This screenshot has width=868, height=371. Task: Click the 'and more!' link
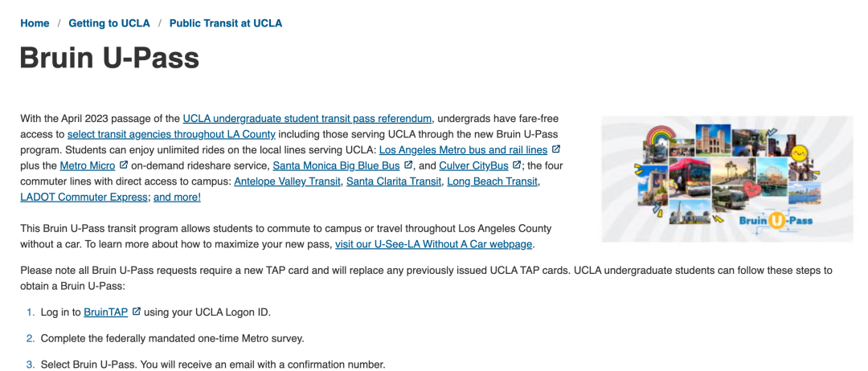pyautogui.click(x=177, y=197)
